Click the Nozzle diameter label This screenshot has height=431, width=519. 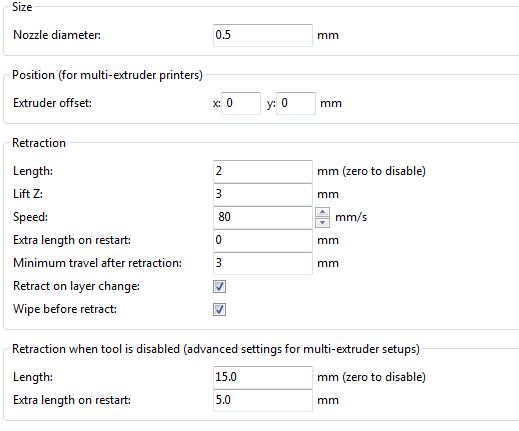(x=57, y=35)
